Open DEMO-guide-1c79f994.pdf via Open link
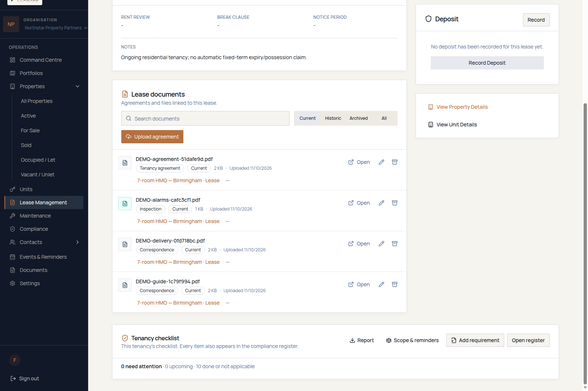This screenshot has height=391, width=588. (359, 284)
